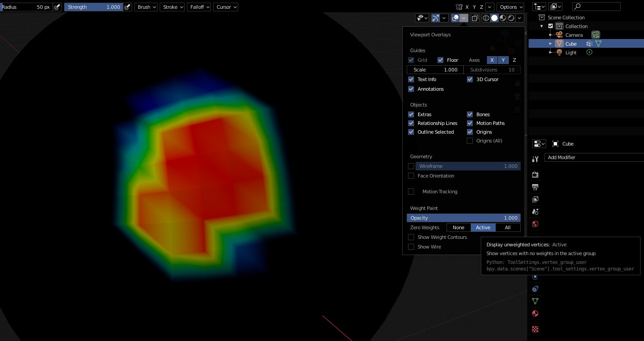The height and width of the screenshot is (341, 644).
Task: Toggle X-Ray view icon
Action: [x=475, y=18]
